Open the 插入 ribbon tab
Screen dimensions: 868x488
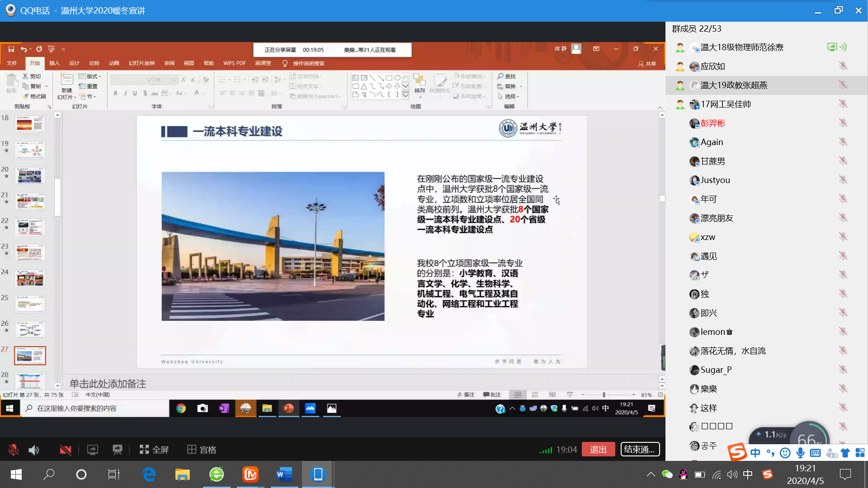click(54, 63)
